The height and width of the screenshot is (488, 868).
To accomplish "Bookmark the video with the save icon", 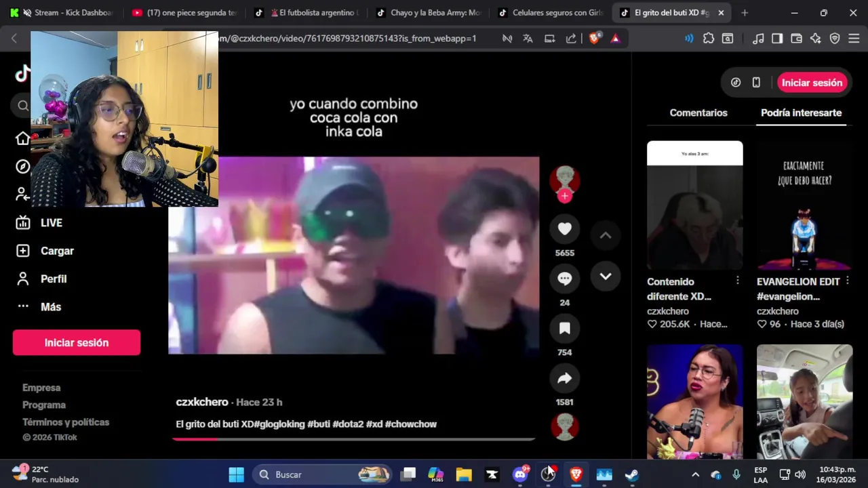I will coord(565,329).
